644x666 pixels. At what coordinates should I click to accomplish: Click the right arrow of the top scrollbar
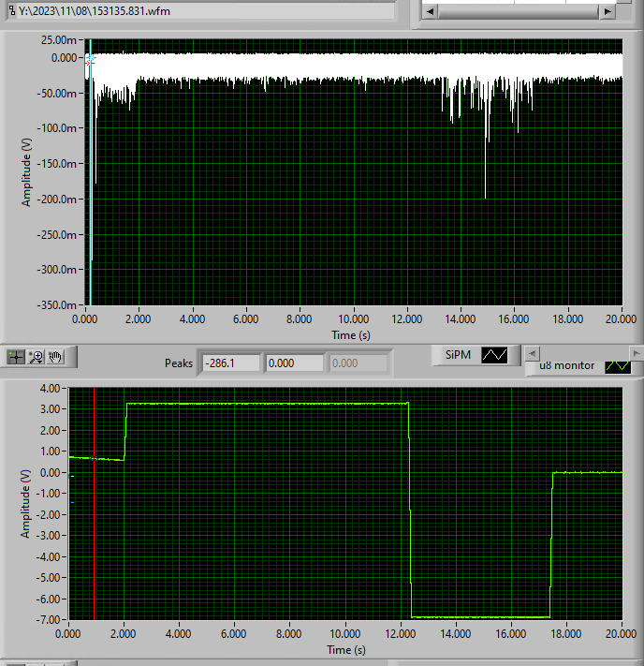(607, 11)
